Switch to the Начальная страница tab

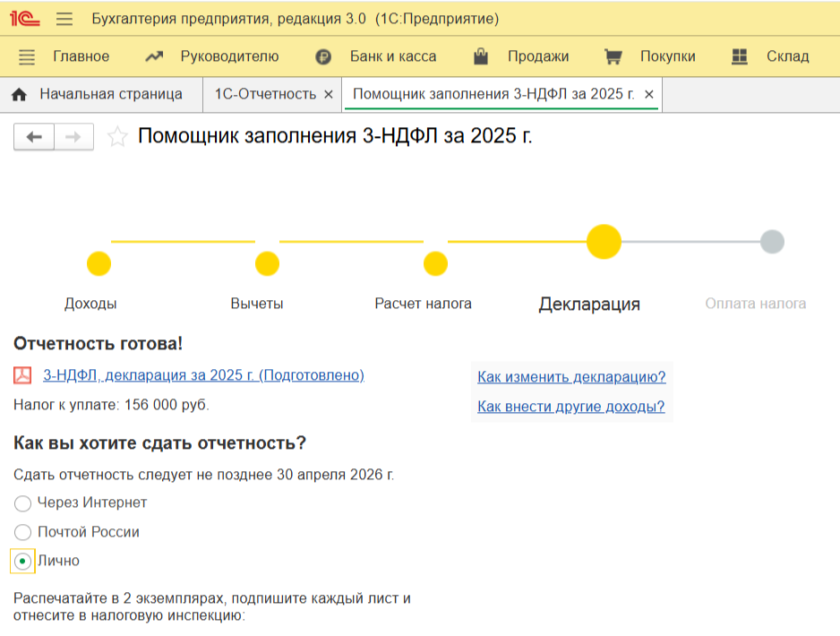pos(97,94)
